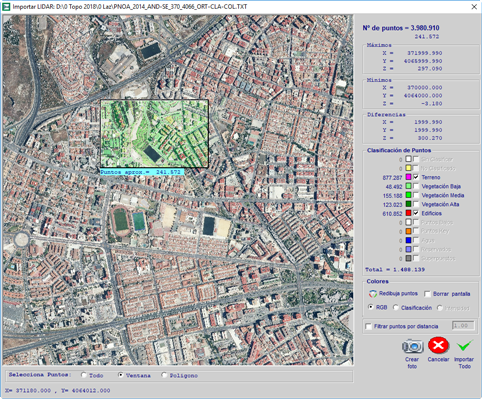482x399 pixels.
Task: Click the red Cancelar X icon
Action: pyautogui.click(x=438, y=345)
